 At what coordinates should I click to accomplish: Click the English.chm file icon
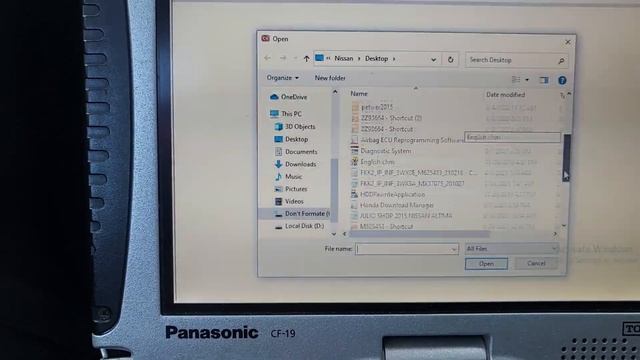click(354, 162)
